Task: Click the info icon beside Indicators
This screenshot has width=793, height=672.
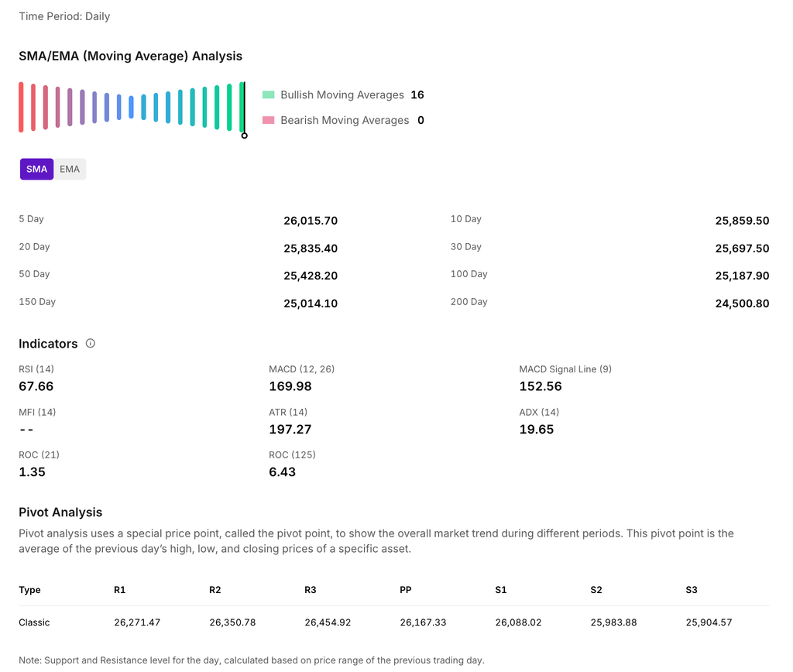Action: (x=91, y=343)
